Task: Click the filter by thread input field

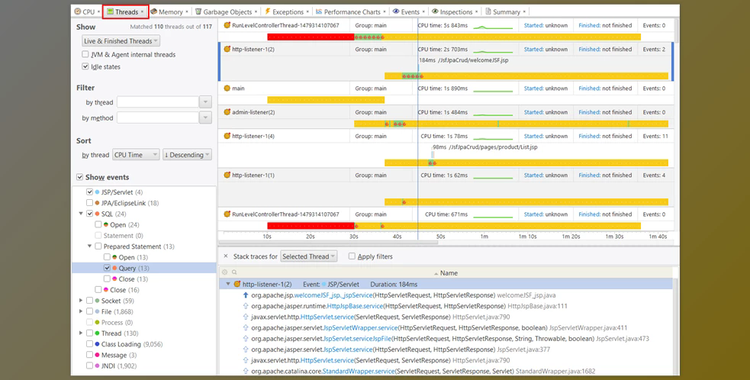Action: pyautogui.click(x=158, y=102)
